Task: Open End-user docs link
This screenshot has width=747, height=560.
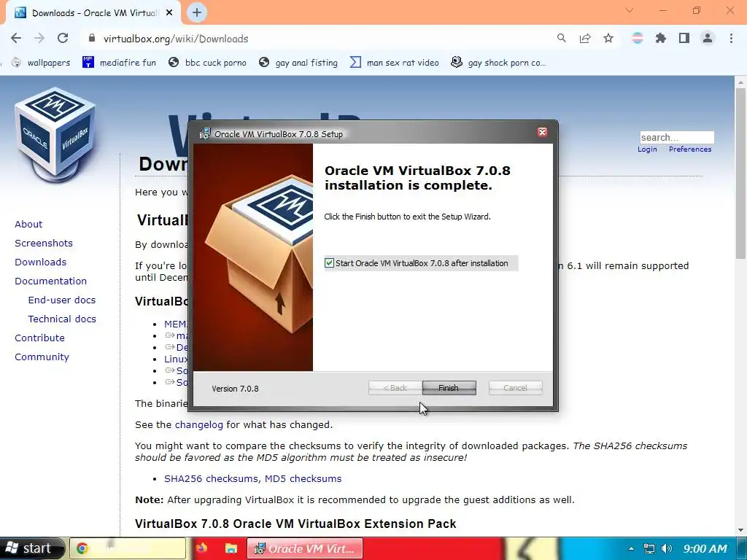Action: click(x=62, y=300)
